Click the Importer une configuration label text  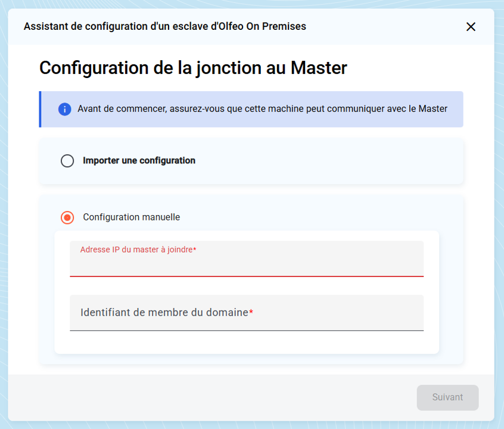[139, 160]
